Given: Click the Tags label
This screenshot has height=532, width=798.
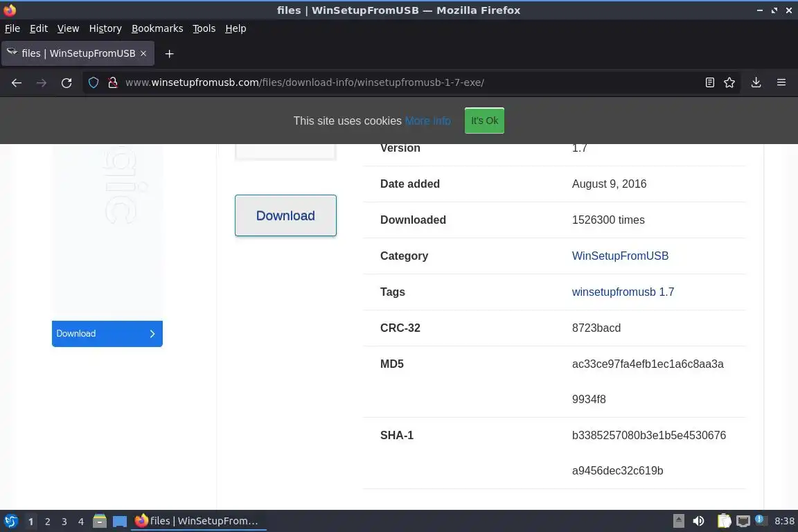Looking at the screenshot, I should (x=392, y=292).
